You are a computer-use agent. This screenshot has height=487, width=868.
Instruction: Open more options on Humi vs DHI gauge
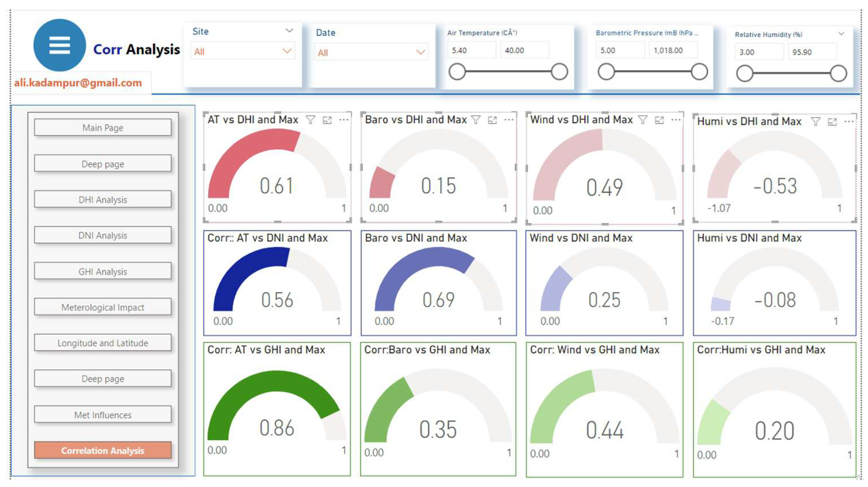click(849, 121)
